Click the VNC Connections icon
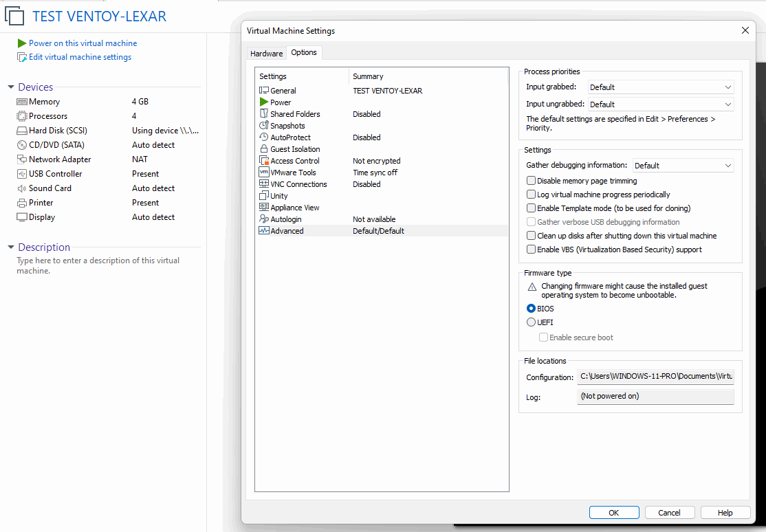Screen dimensions: 766x532 point(264,184)
